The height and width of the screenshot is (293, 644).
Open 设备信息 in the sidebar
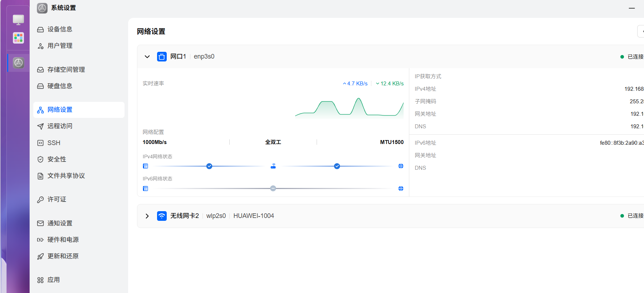pos(60,29)
